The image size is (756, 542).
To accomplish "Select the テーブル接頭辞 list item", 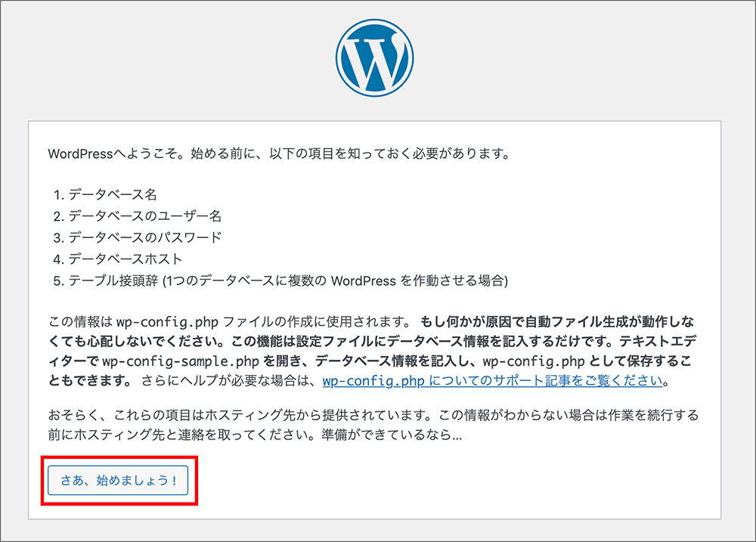I will (x=280, y=280).
